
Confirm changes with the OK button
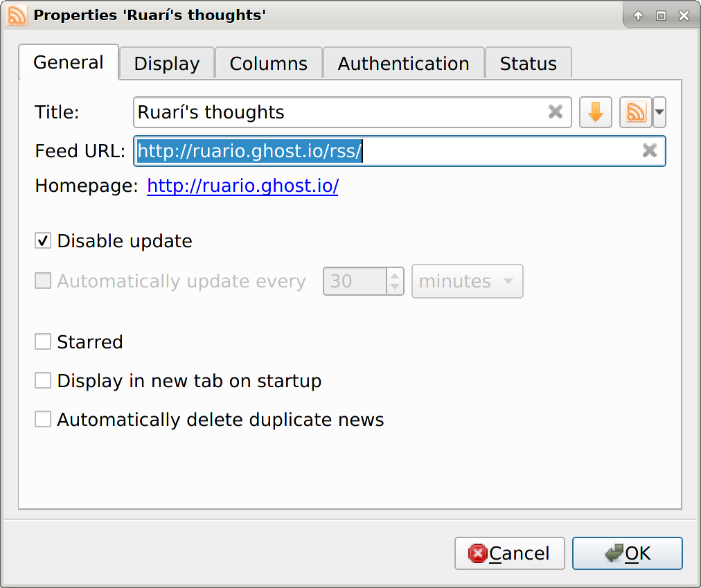627,553
